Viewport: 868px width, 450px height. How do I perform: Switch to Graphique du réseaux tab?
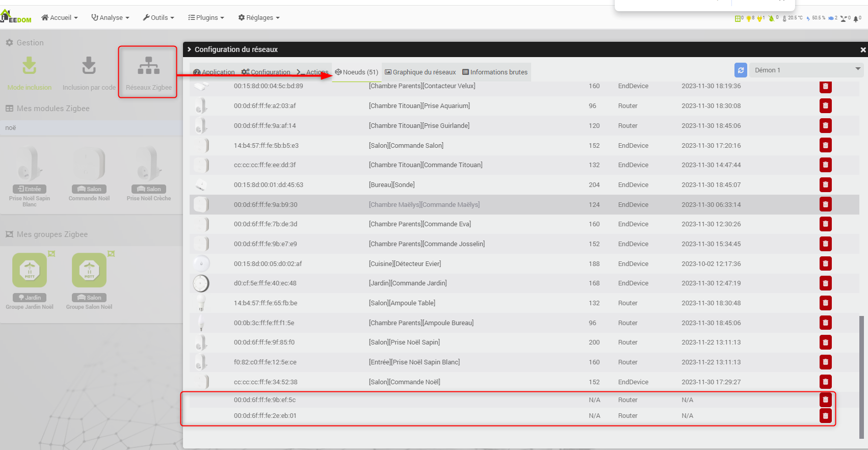pos(420,72)
